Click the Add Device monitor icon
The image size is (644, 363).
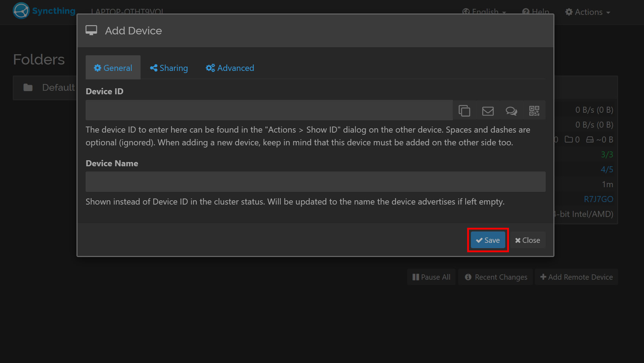pos(91,30)
